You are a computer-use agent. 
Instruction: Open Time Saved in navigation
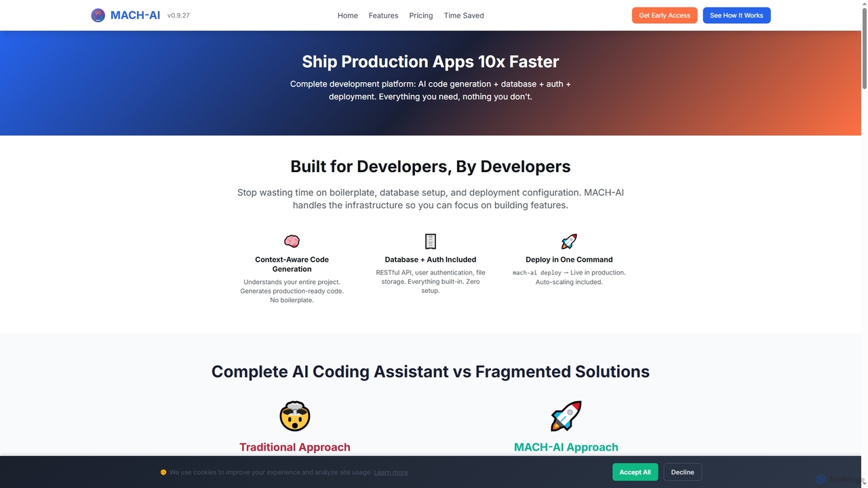464,16
